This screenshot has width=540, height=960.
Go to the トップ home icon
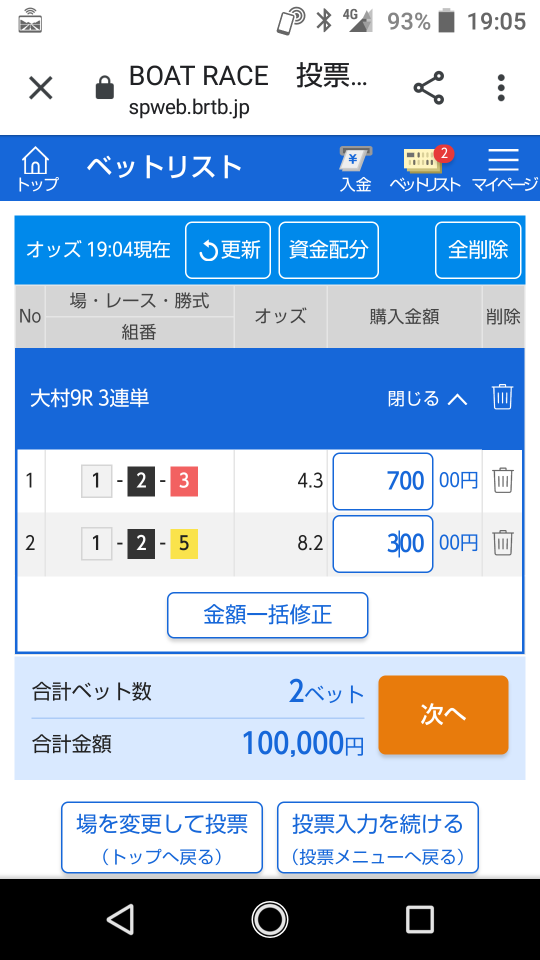click(37, 168)
